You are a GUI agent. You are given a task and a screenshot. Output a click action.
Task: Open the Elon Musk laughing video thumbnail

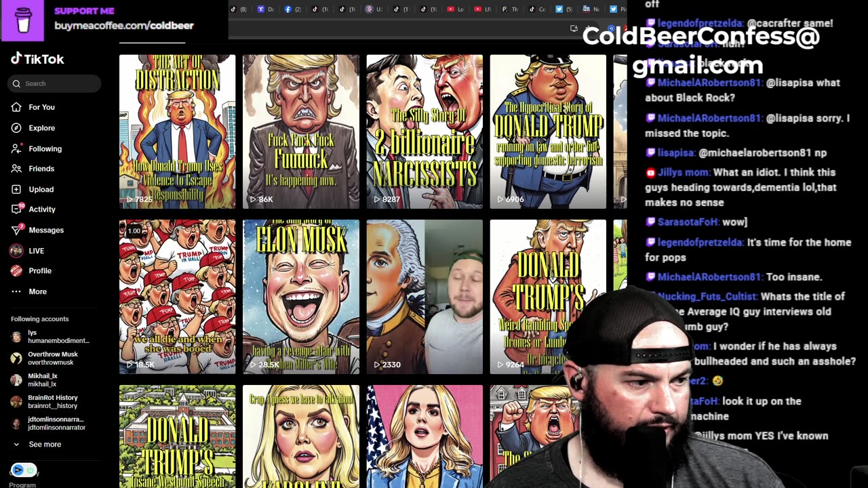[x=301, y=297]
